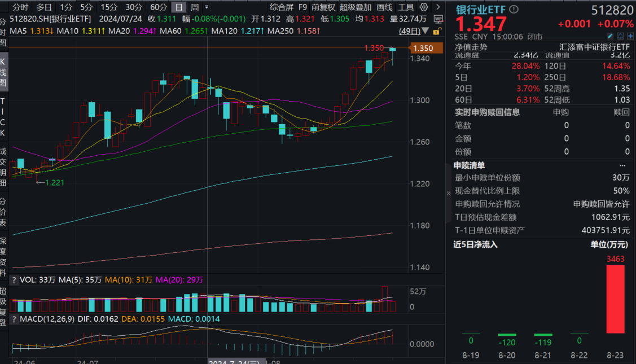Click the MA10 1.311 indicator label
The width and height of the screenshot is (636, 364).
tap(81, 31)
